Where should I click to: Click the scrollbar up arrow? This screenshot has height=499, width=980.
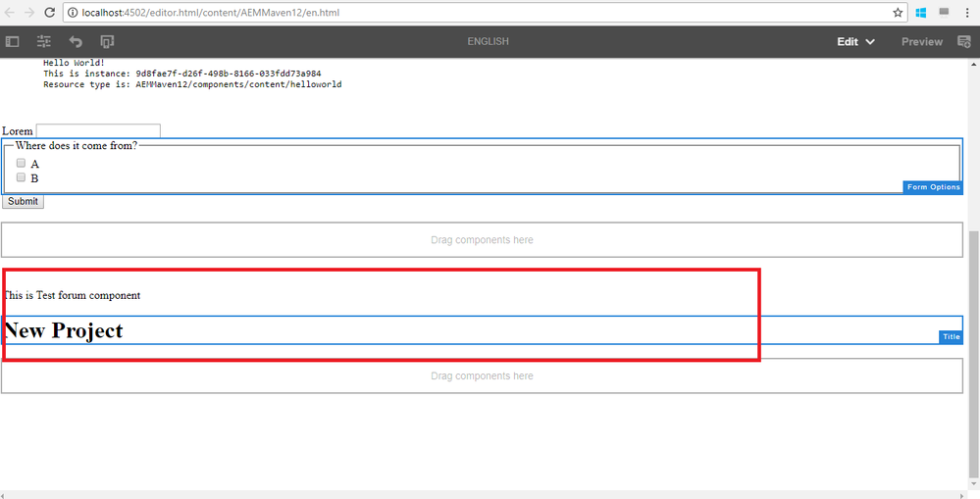coord(974,64)
